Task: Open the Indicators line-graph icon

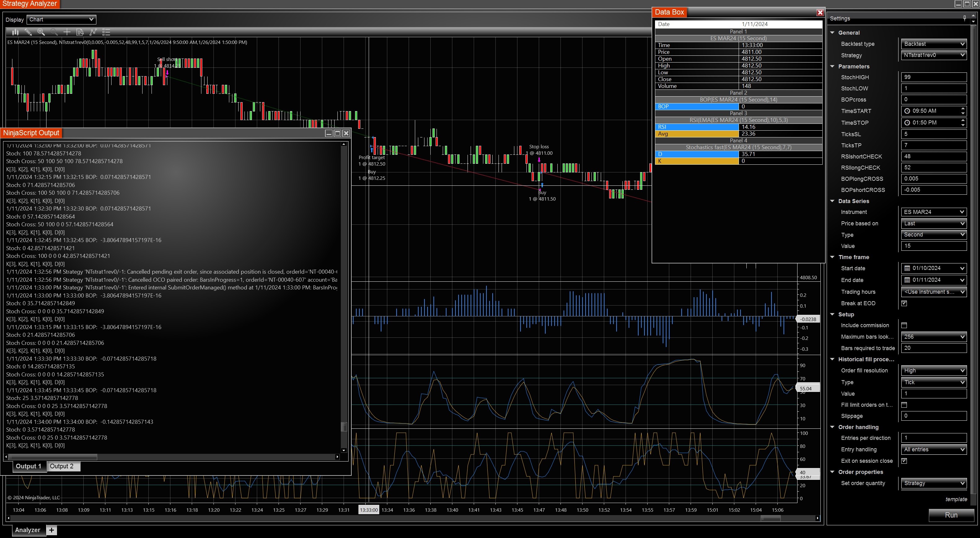Action: coord(93,32)
